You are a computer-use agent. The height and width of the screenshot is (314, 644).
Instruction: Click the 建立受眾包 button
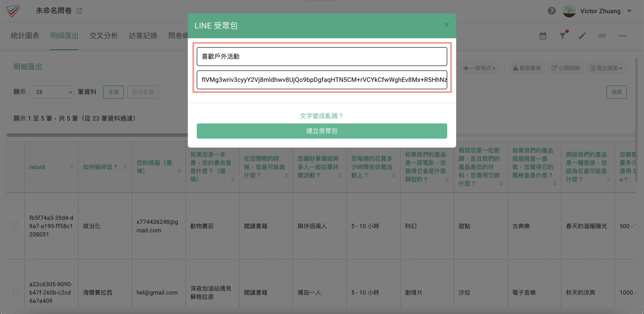(322, 131)
